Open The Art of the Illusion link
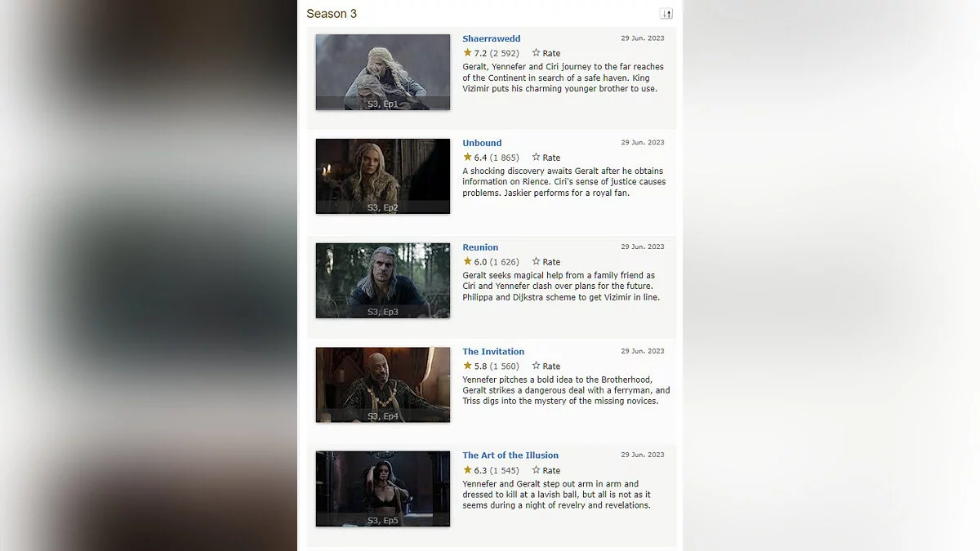The image size is (980, 551). [510, 455]
